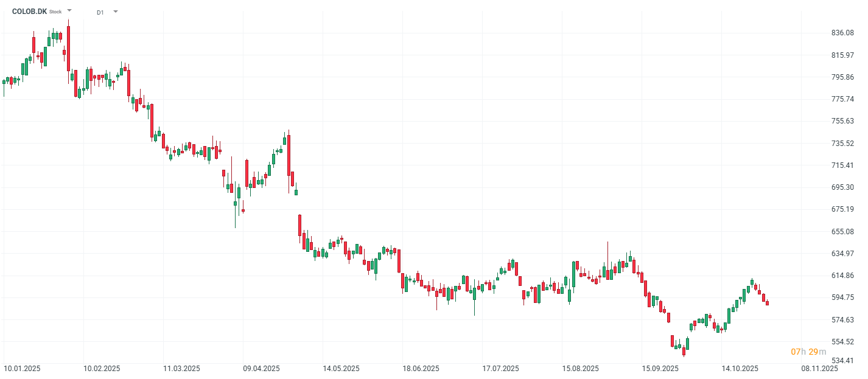868x379 pixels.
Task: Click the COLOB.DK ticker name
Action: pyautogui.click(x=29, y=11)
